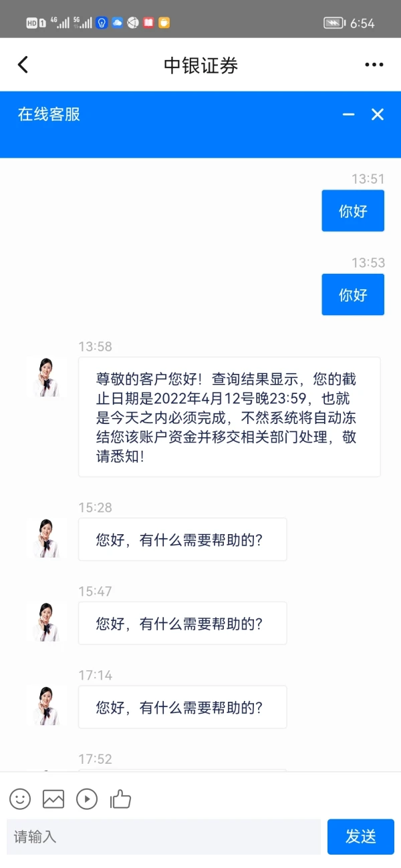Viewport: 401px width, 868px height.
Task: Tap the Bluetooth status icon
Action: (x=102, y=21)
